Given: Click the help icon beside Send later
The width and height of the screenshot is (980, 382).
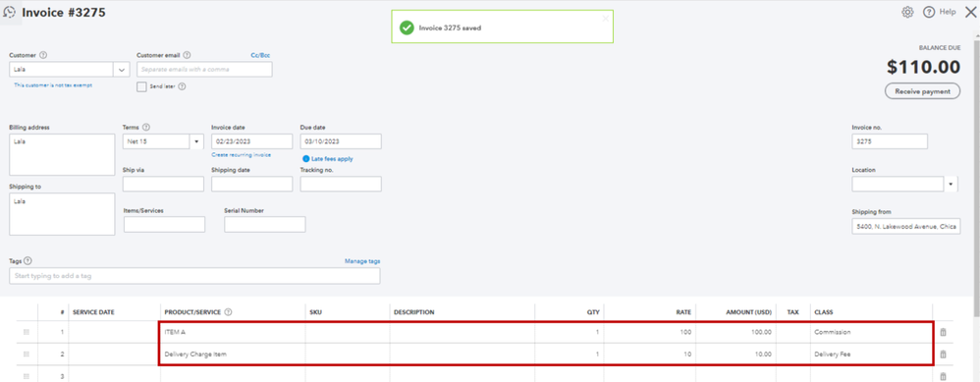Looking at the screenshot, I should [182, 86].
